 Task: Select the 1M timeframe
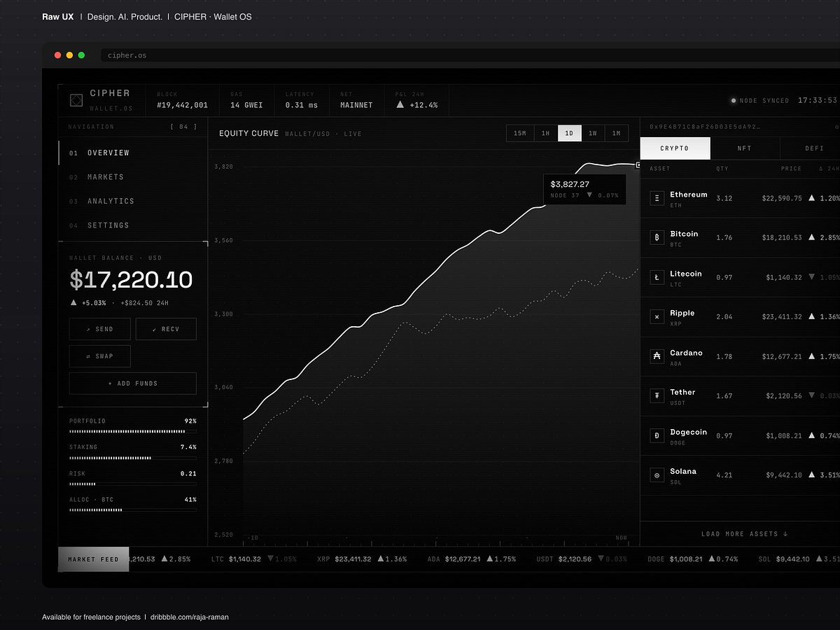pyautogui.click(x=616, y=133)
